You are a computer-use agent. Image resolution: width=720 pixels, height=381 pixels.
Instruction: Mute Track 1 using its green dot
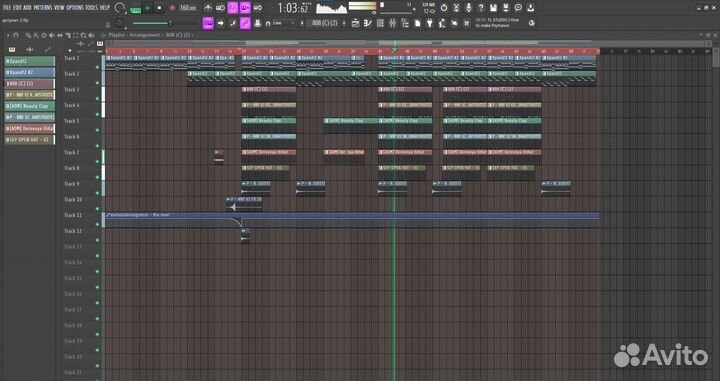click(x=97, y=67)
